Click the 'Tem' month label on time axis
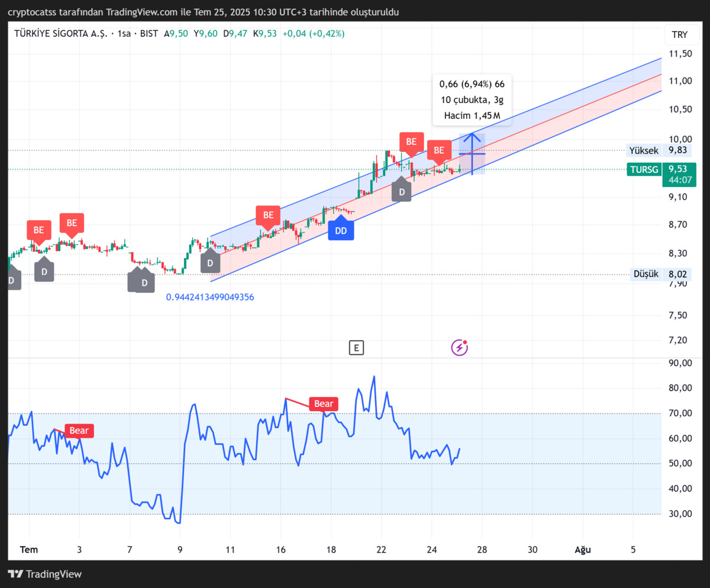The image size is (710, 588). tap(29, 550)
